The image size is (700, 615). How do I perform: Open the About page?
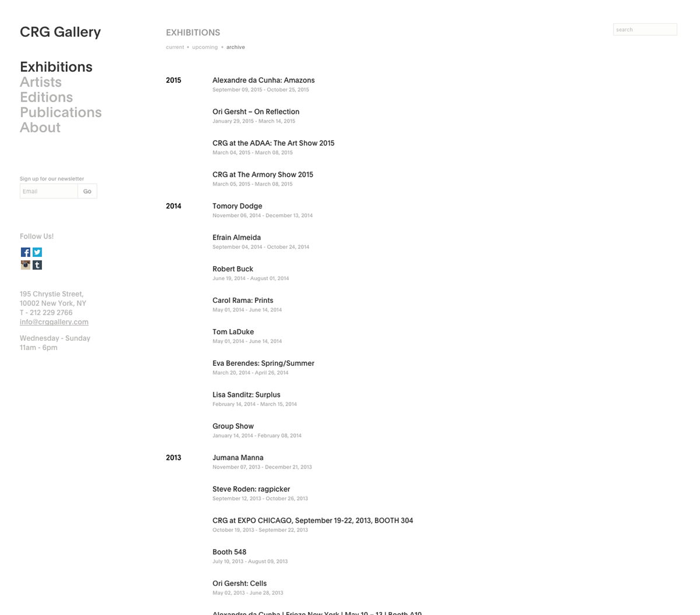click(40, 128)
